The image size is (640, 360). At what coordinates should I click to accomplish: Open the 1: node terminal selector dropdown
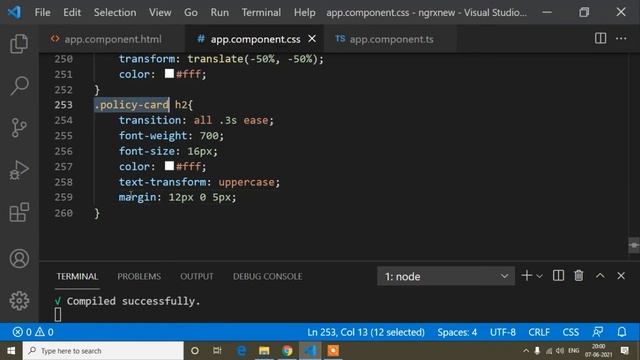(x=446, y=276)
